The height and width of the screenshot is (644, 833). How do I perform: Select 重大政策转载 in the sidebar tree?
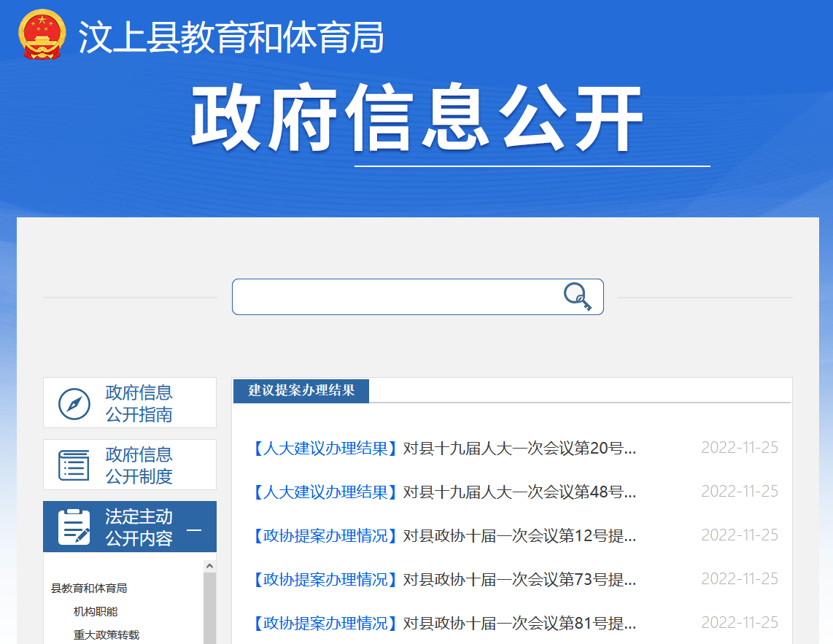tap(106, 635)
